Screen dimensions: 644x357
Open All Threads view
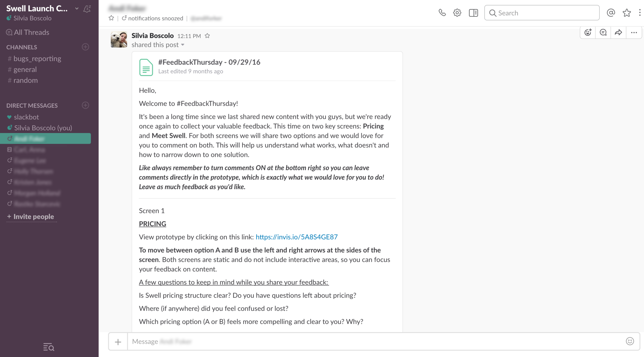(28, 32)
